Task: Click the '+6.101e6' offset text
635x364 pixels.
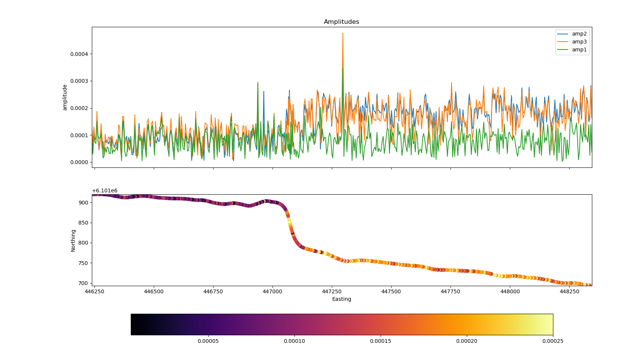Action: tap(105, 191)
